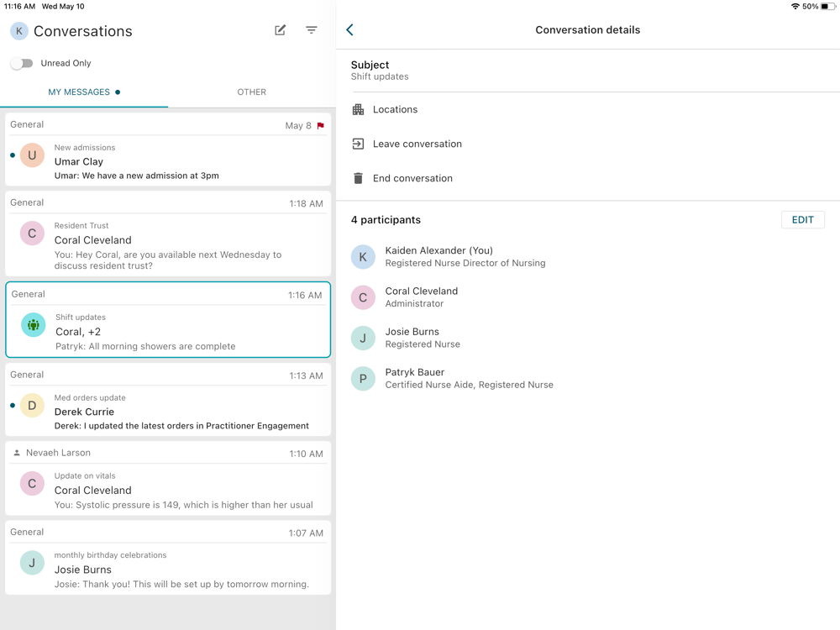
Task: Click message 'We have a new admission at 3pm'
Action: pos(150,176)
